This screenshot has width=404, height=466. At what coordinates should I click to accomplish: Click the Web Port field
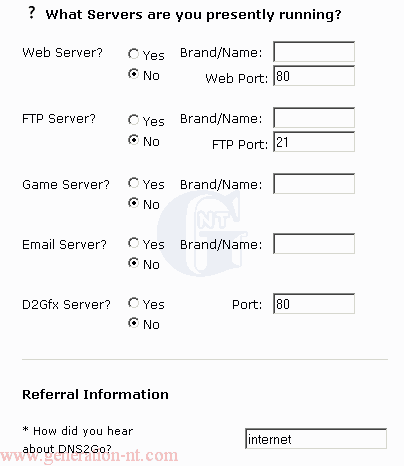pos(314,76)
